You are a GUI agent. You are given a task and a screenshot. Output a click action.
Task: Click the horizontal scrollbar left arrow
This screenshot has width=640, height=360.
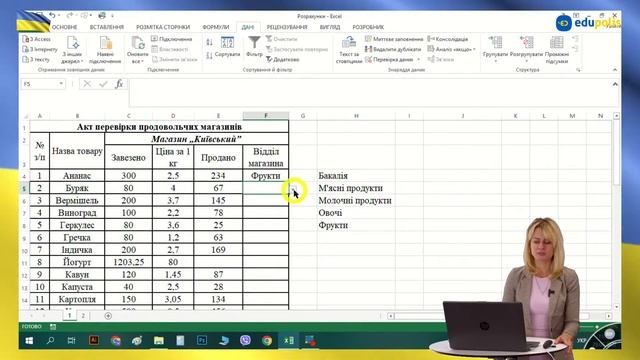coord(391,316)
